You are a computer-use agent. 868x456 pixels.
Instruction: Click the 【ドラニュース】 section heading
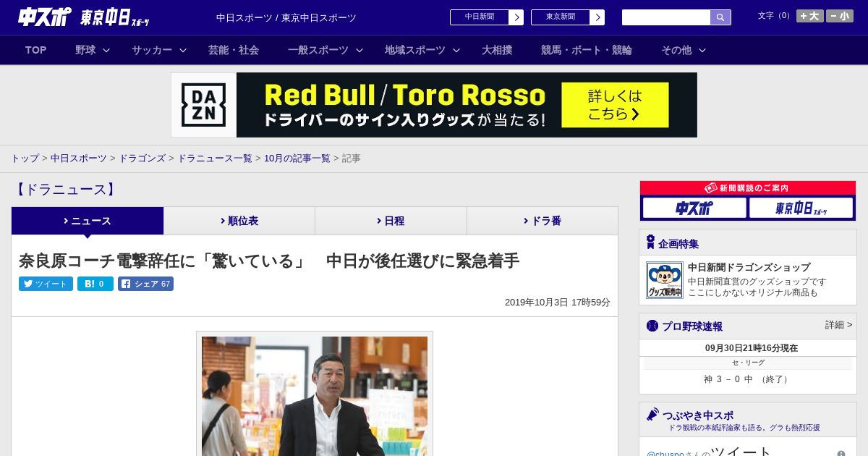pyautogui.click(x=65, y=190)
